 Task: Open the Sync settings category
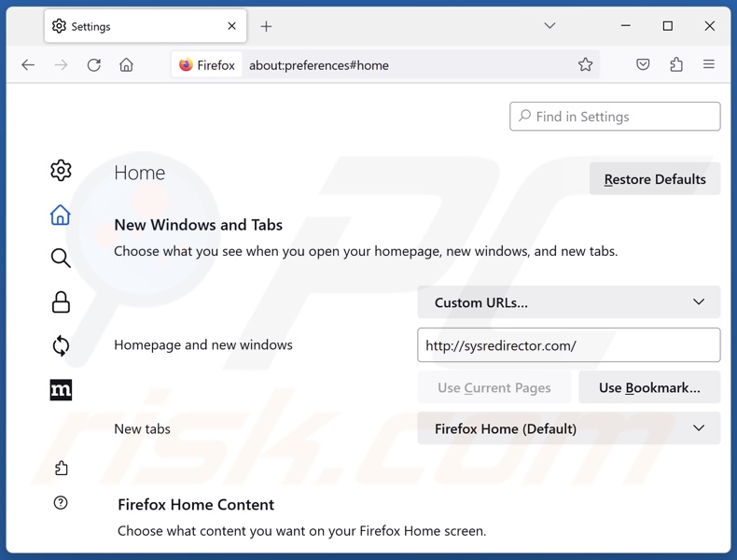(x=61, y=346)
